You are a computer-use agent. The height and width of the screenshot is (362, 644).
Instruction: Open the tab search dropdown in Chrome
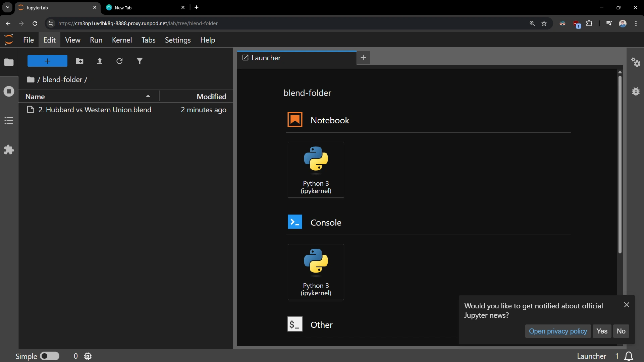[7, 7]
